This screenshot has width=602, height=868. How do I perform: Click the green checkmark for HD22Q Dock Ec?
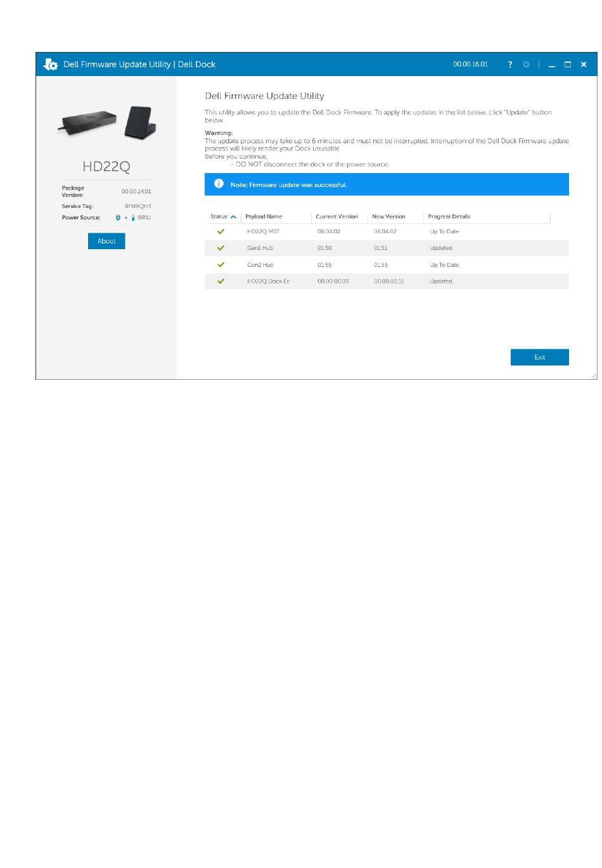point(221,281)
